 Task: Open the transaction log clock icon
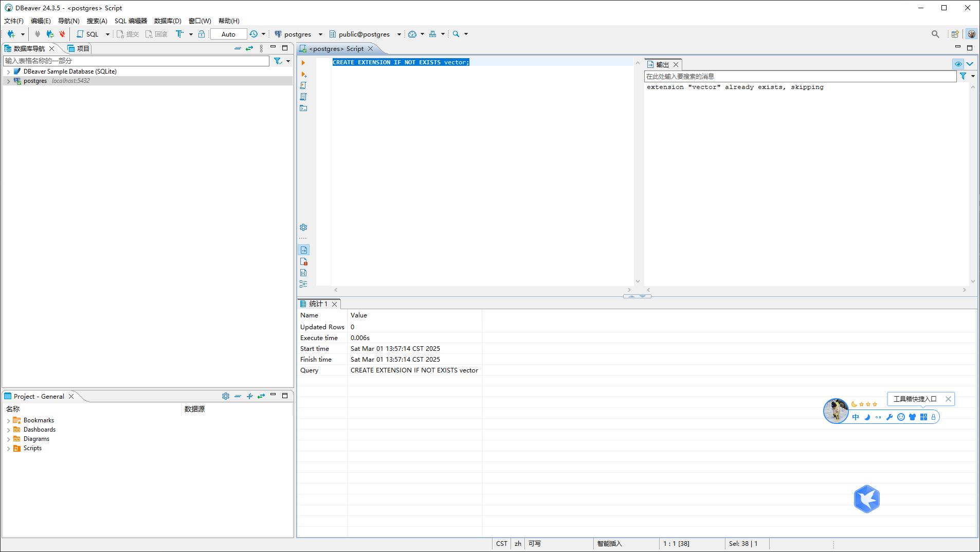click(253, 34)
